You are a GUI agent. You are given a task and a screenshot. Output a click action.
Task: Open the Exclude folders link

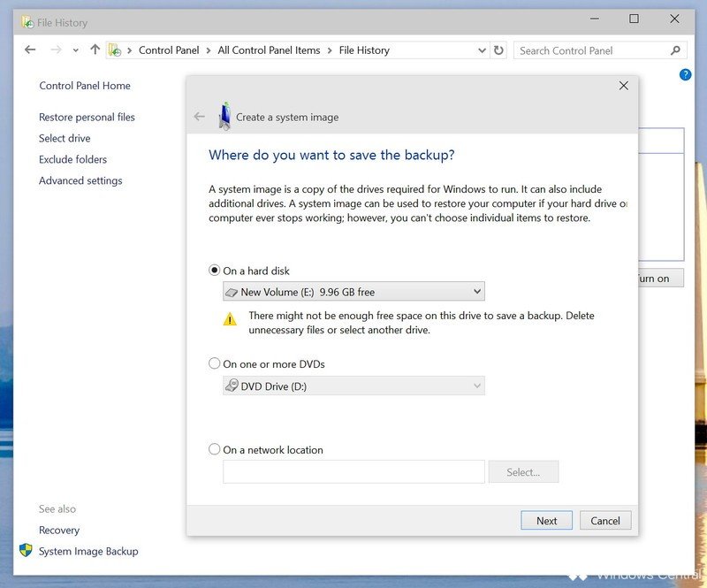point(72,159)
